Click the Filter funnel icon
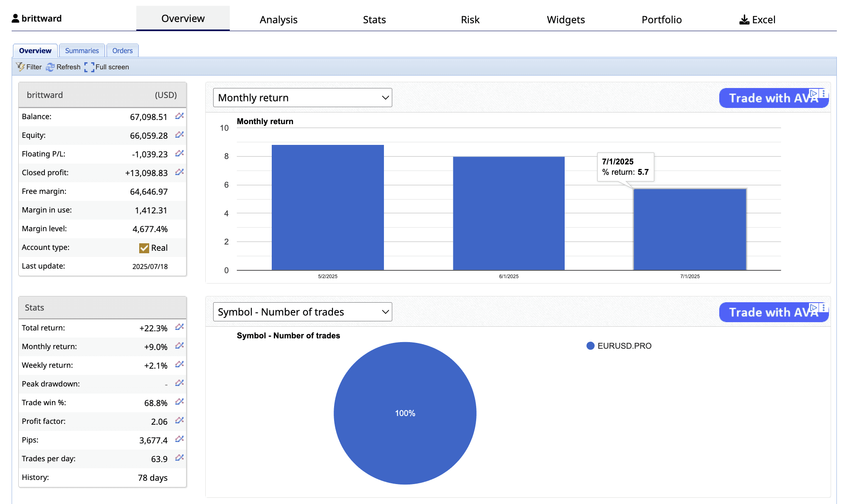 [20, 67]
